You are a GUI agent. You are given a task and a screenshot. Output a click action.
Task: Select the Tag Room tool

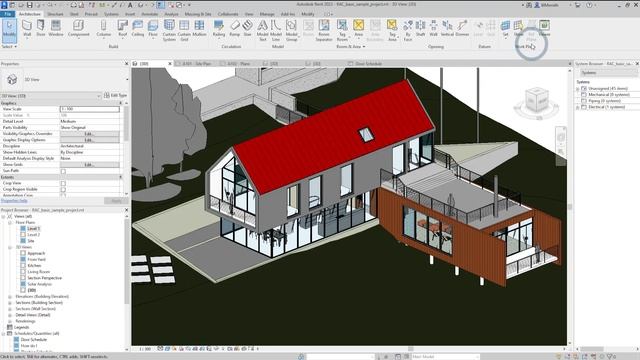tap(342, 31)
